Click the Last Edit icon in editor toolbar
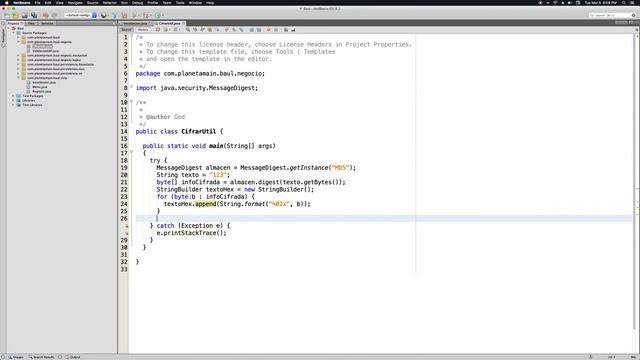 pos(158,30)
